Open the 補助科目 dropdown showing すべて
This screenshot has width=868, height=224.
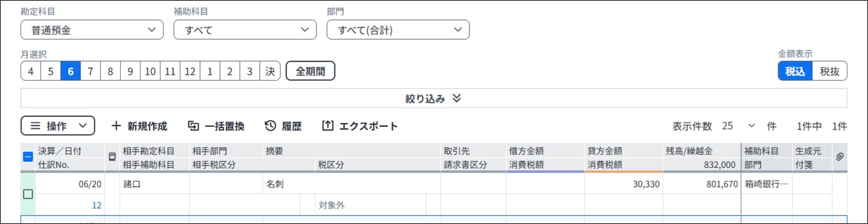pos(245,29)
